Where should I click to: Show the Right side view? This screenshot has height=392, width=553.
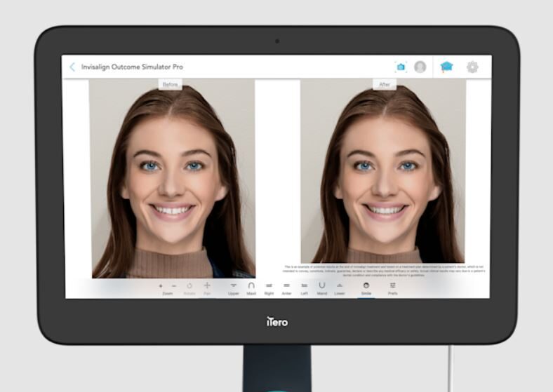pyautogui.click(x=269, y=286)
